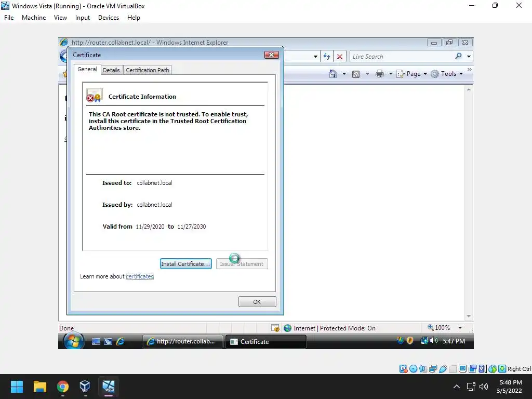Click VirtualBox recording indicator icon
Screen dimensions: 532x399
[473, 369]
